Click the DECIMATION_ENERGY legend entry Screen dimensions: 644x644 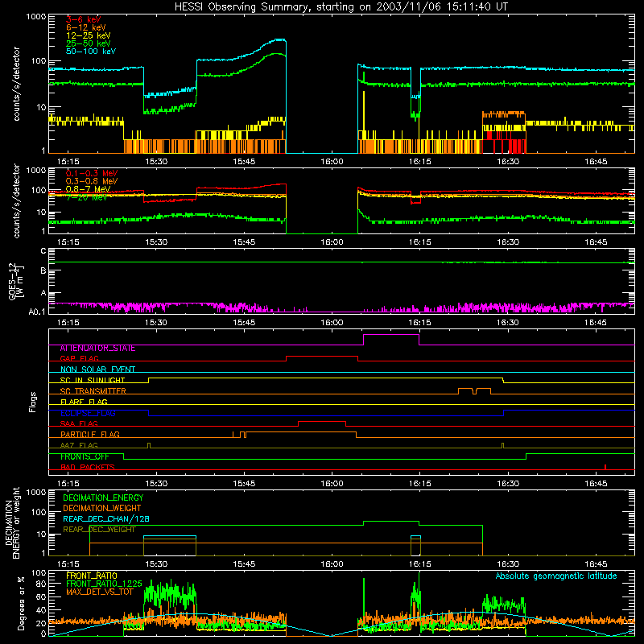(103, 497)
